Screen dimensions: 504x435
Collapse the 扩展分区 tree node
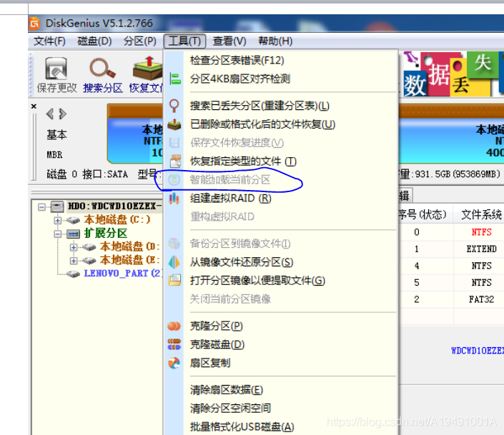(x=57, y=234)
